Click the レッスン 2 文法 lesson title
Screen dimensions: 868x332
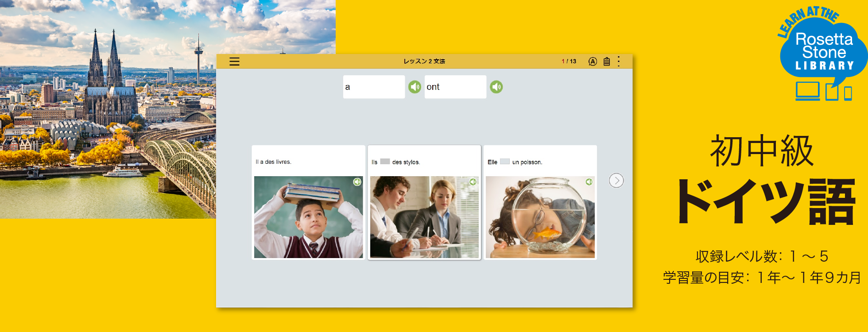click(x=424, y=62)
